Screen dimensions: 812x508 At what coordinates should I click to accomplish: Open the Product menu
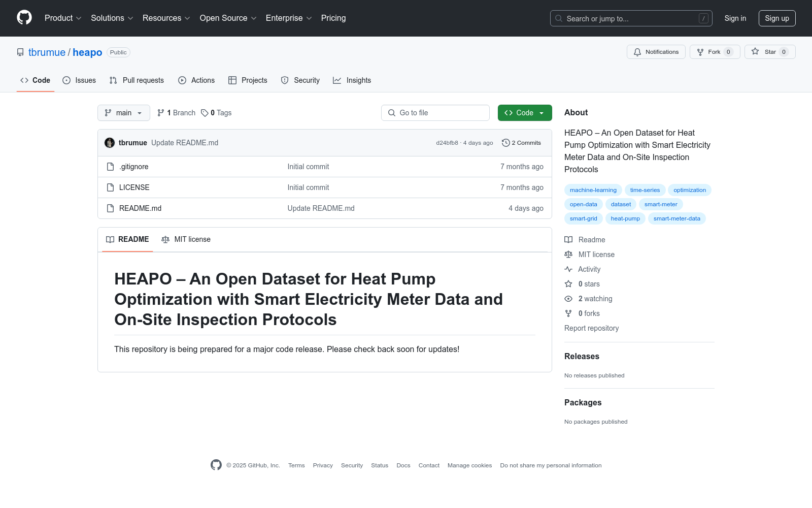pos(63,18)
